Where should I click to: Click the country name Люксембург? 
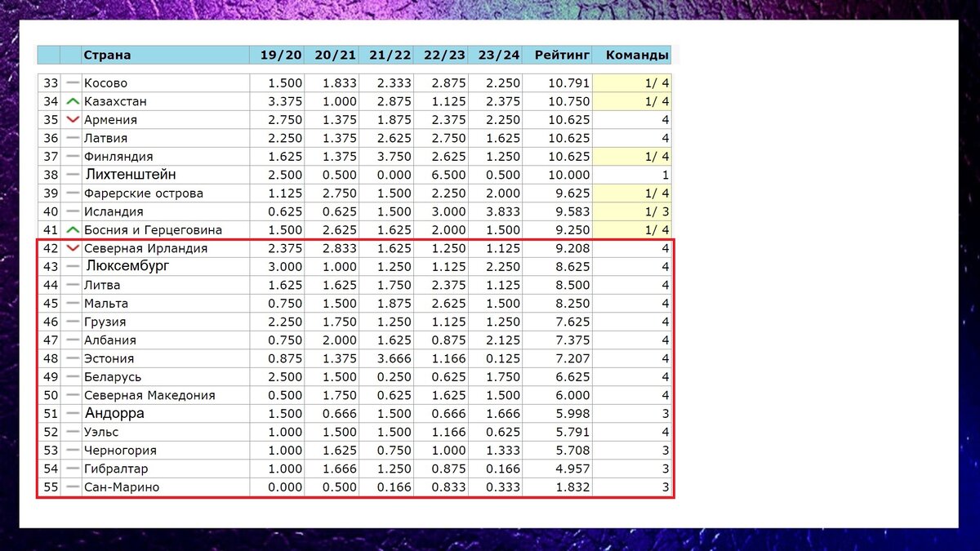coord(127,266)
